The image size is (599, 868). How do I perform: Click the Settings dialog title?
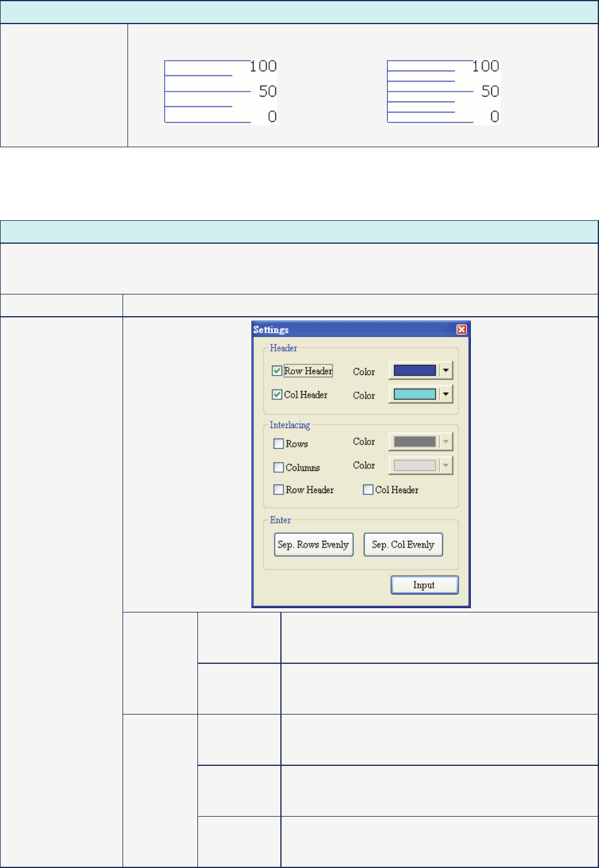[x=271, y=330]
